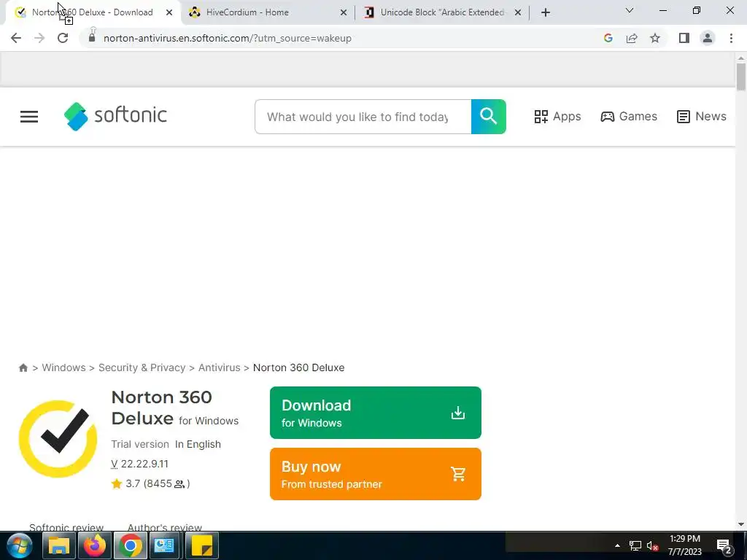Share this page icon

pos(632,38)
